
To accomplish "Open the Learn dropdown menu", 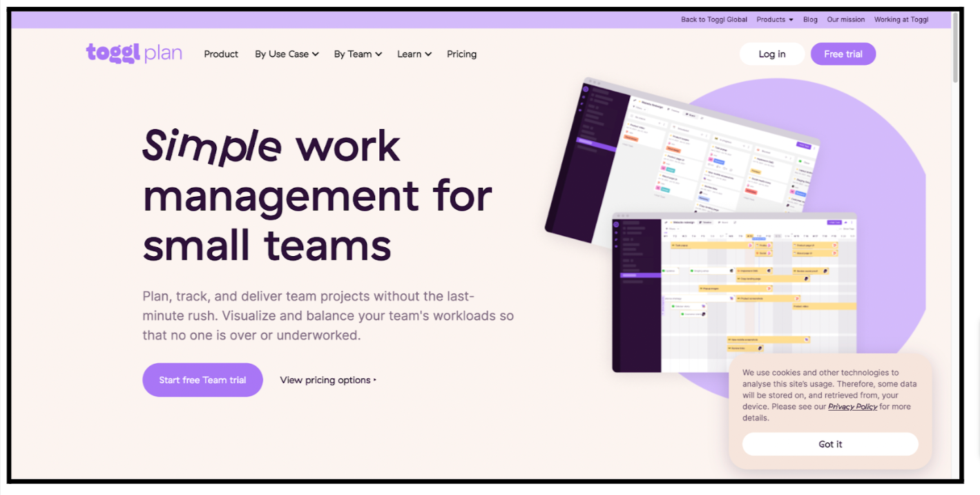I will coord(414,54).
